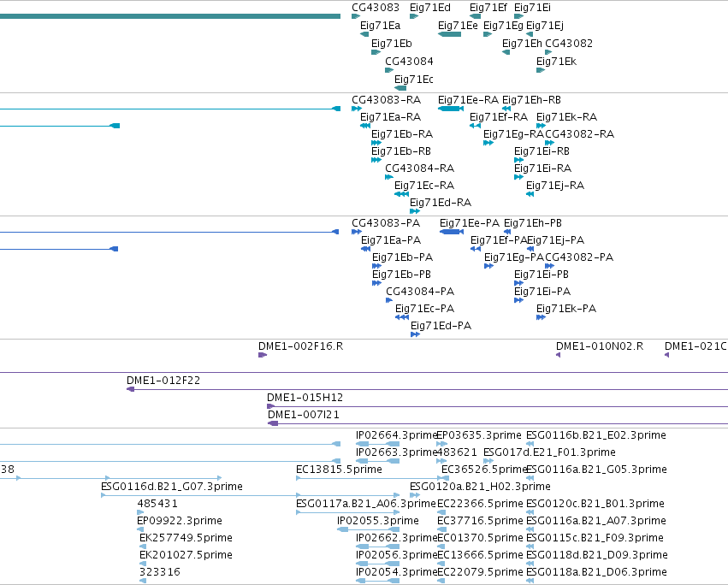The image size is (728, 585).
Task: Click the CG43082 gene label
Action: (569, 44)
